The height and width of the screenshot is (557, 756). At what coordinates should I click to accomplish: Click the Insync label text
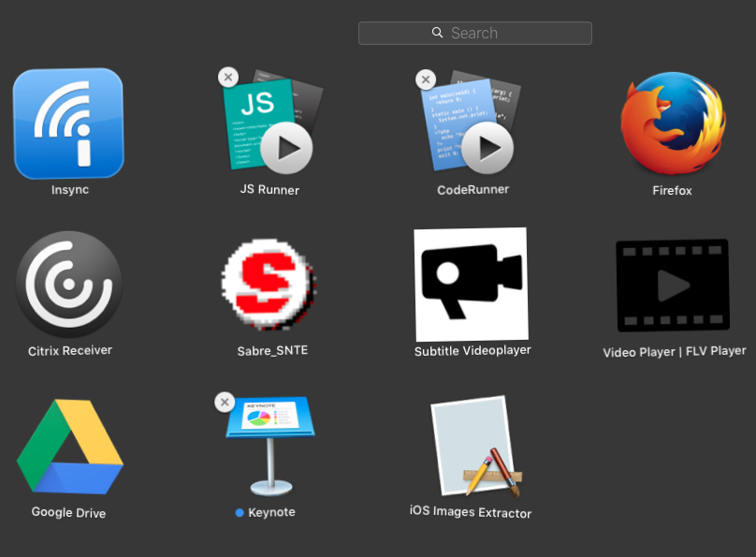click(70, 189)
